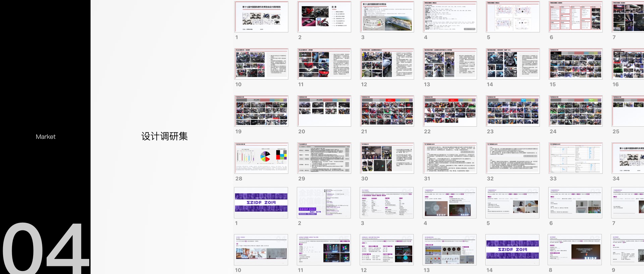Open partially visible slide 34 thumbnail
The image size is (644, 274).
click(628, 158)
